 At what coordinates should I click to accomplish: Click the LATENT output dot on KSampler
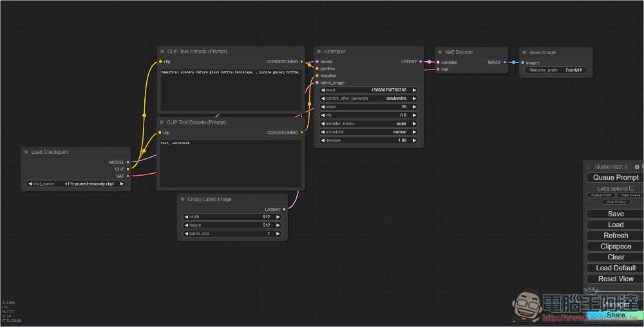[421, 62]
